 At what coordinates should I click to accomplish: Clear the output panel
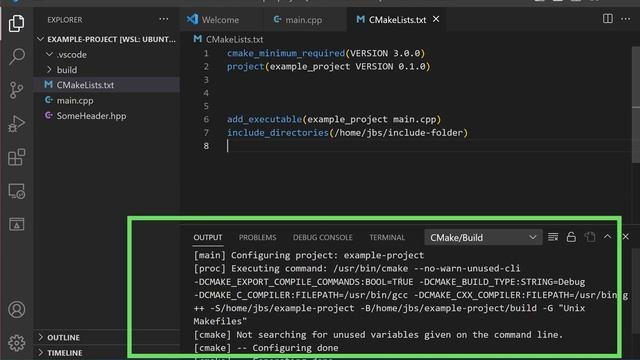click(553, 237)
